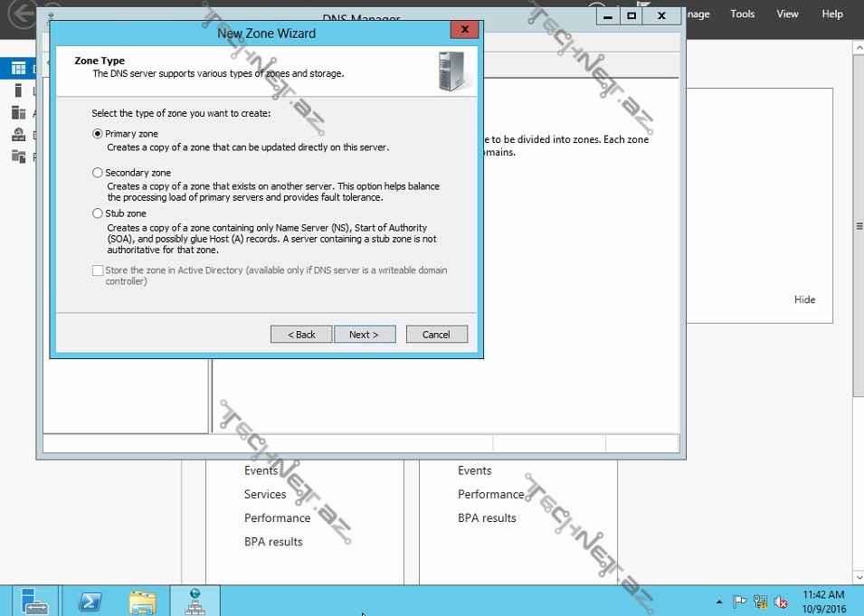
Task: Open Windows PowerShell from the taskbar
Action: pos(89,601)
